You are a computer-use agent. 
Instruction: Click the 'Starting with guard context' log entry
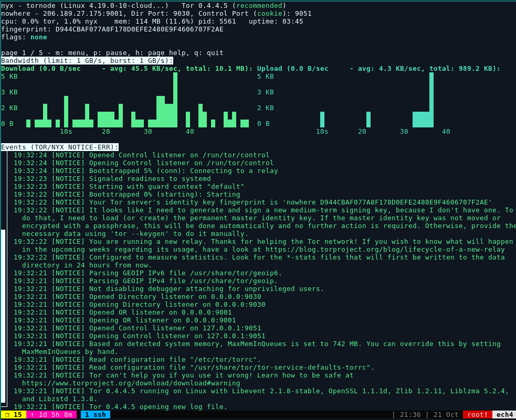click(x=129, y=187)
